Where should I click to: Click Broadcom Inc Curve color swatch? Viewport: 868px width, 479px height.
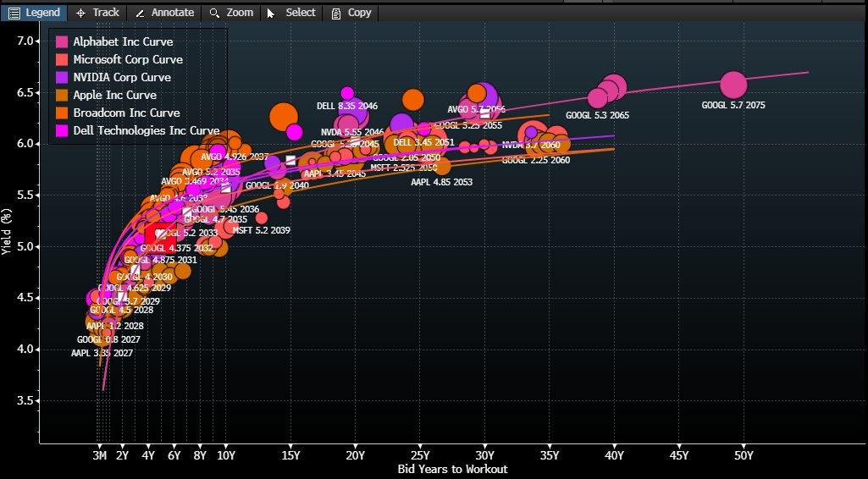point(62,113)
